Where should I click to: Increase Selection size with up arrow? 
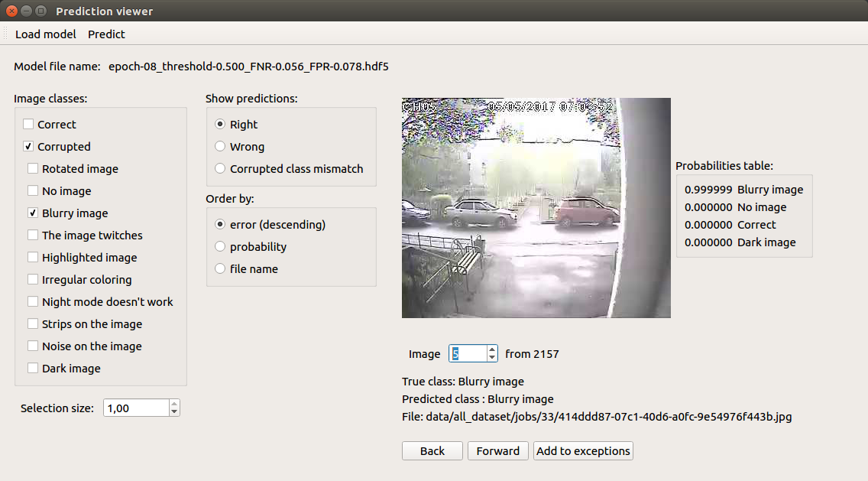[x=174, y=404]
